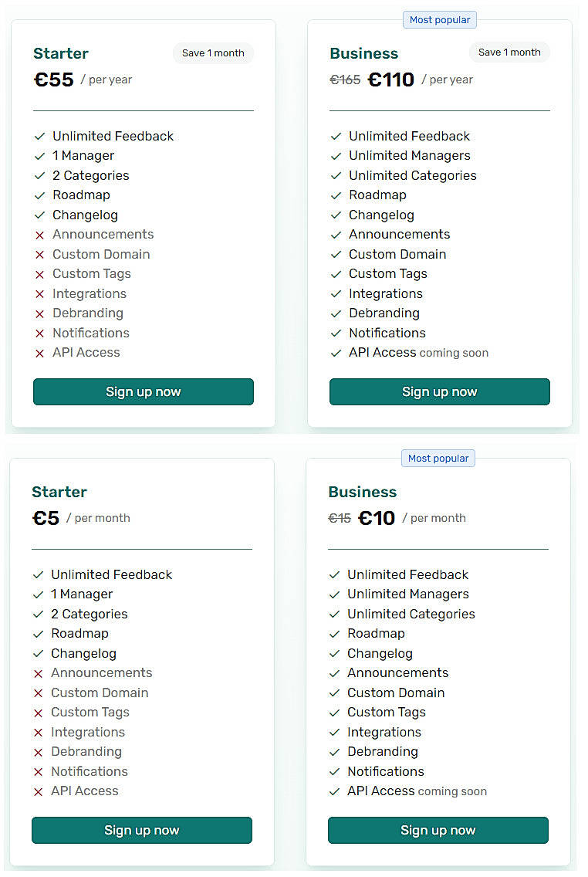Click the cross next to Notifications in monthly Starter
588x877 pixels.
(38, 771)
